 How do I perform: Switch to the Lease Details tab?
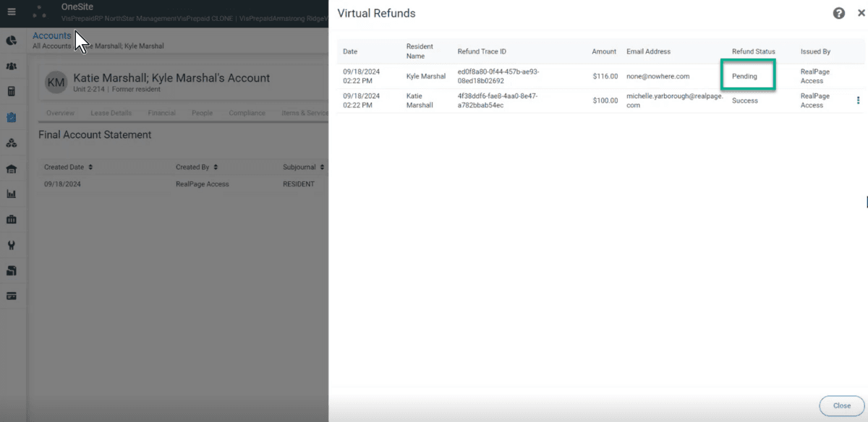111,113
